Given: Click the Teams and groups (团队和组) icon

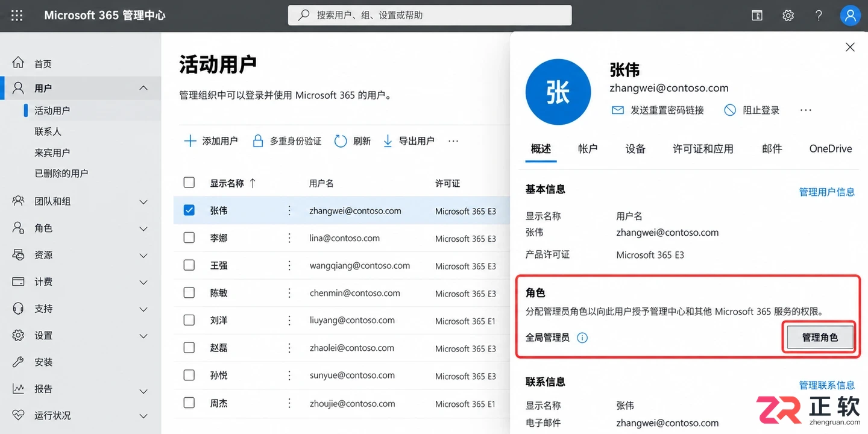Looking at the screenshot, I should tap(18, 201).
